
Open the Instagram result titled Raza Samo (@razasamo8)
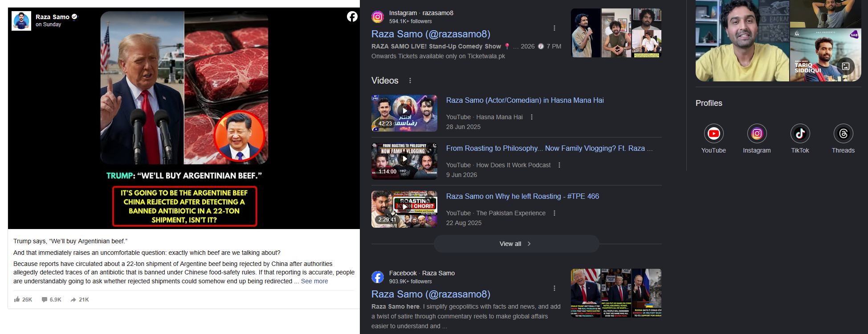pyautogui.click(x=431, y=34)
